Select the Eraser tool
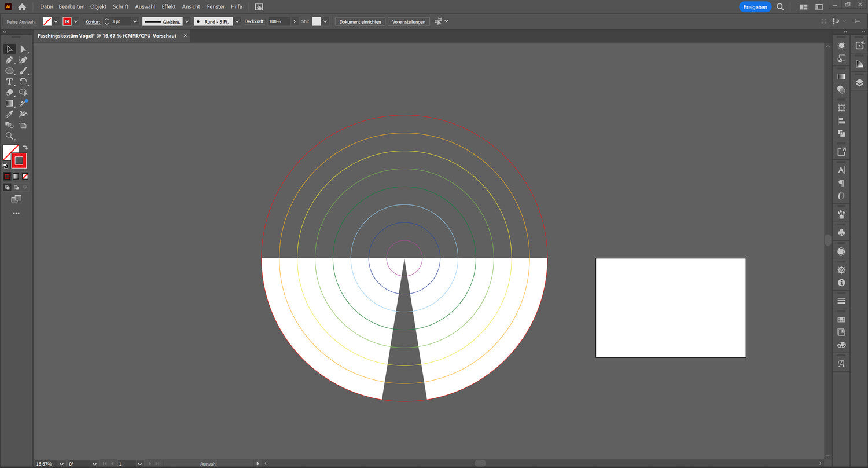The width and height of the screenshot is (868, 468). coord(9,92)
